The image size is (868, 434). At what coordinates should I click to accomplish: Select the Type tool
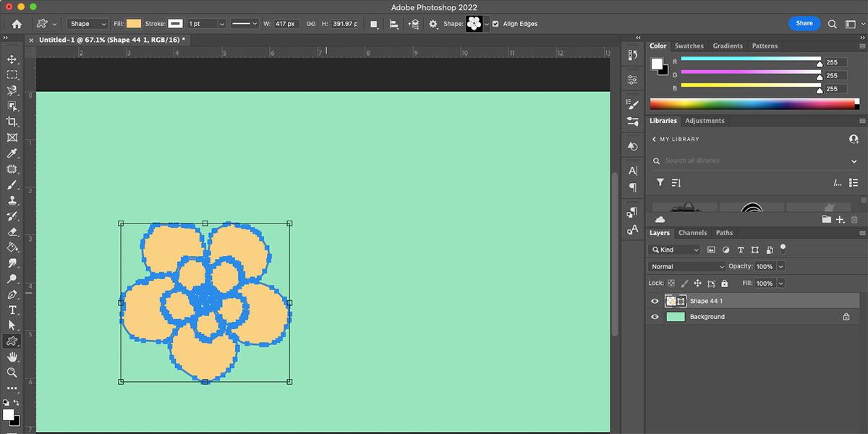tap(12, 310)
